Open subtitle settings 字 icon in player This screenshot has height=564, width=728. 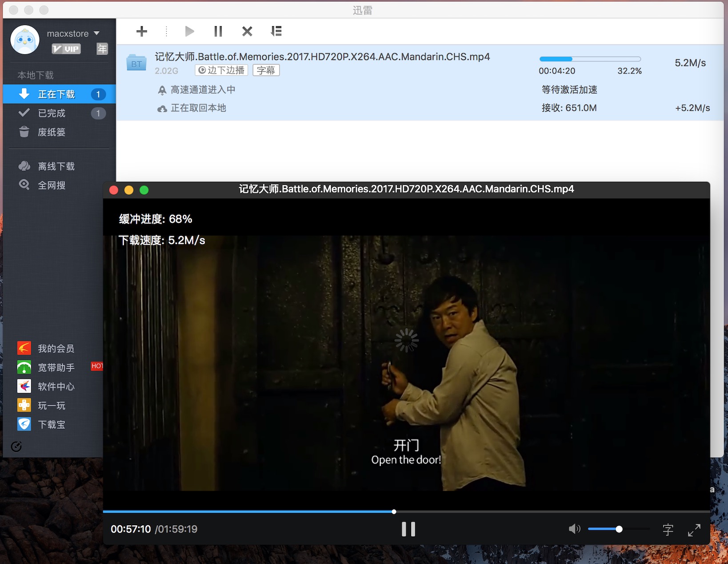[x=668, y=530]
